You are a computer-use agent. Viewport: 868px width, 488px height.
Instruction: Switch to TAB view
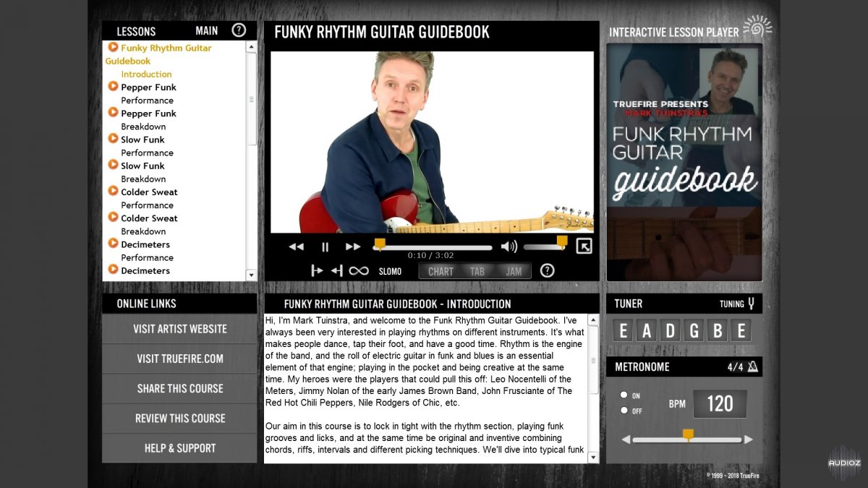pos(477,271)
